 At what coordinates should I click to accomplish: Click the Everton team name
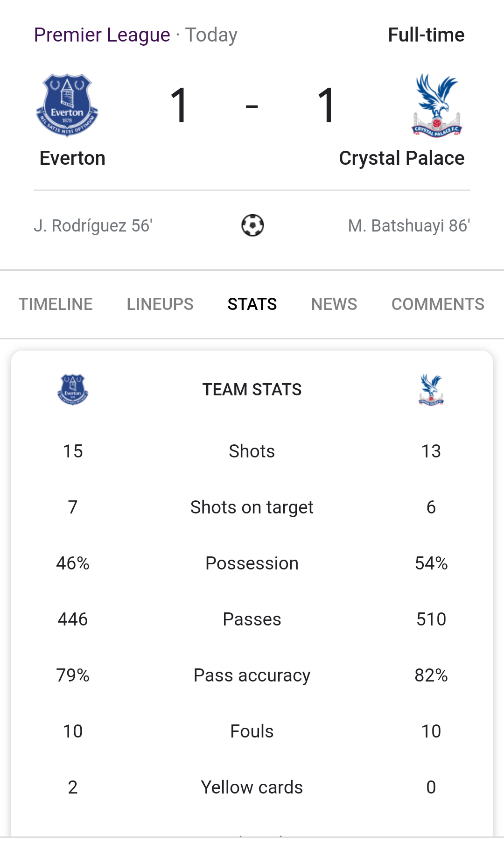[x=72, y=158]
